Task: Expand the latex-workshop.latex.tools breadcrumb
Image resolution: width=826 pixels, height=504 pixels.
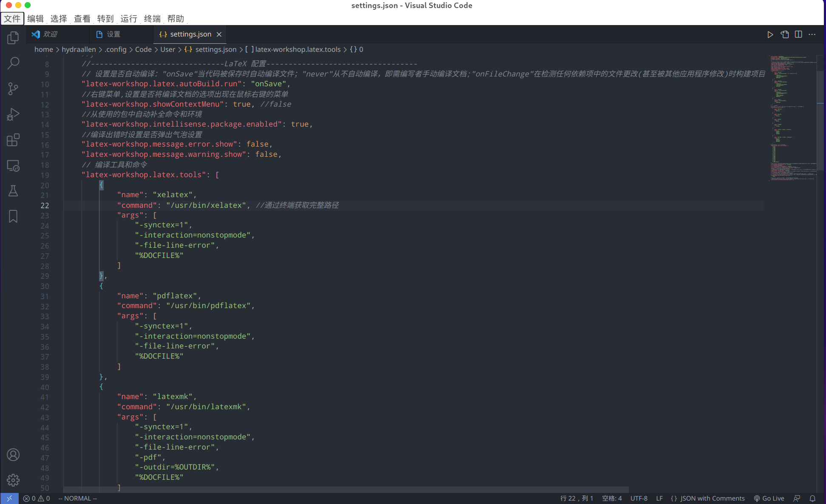Action: pos(297,49)
